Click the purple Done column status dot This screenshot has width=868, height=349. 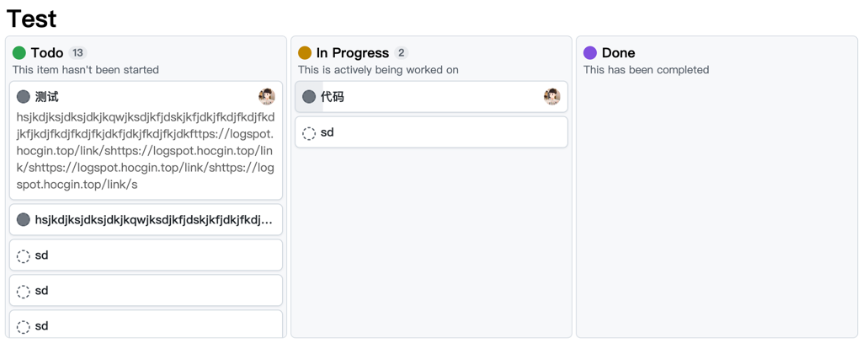click(x=590, y=52)
